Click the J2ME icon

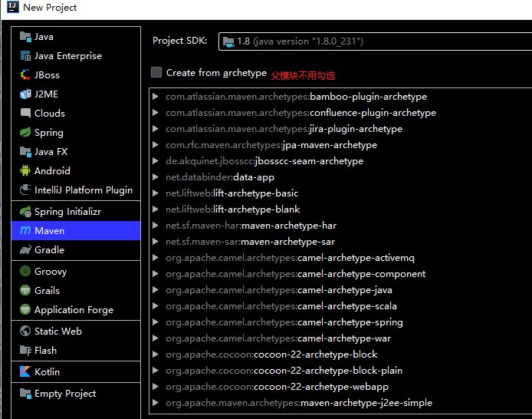coord(25,94)
